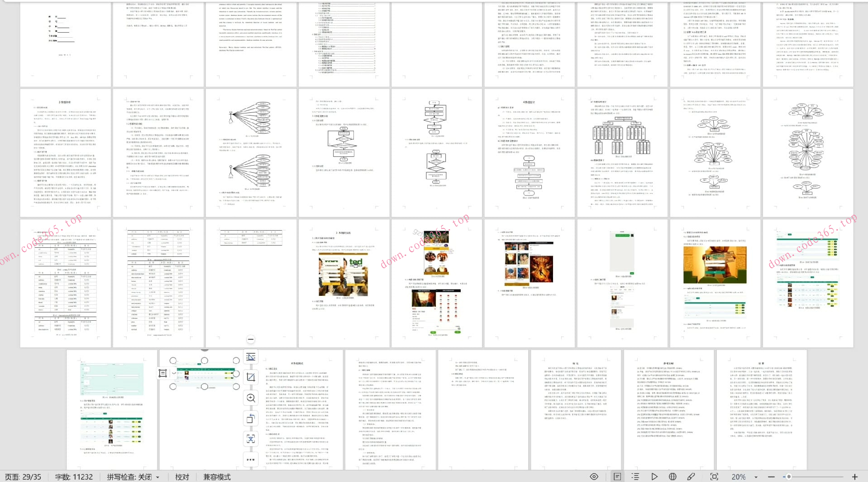The width and height of the screenshot is (868, 482).
Task: Click the pen annotation icon in status bar
Action: pyautogui.click(x=691, y=477)
